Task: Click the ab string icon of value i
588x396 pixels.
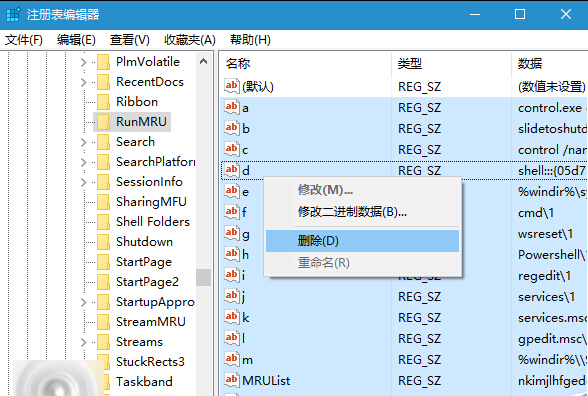Action: (x=232, y=275)
